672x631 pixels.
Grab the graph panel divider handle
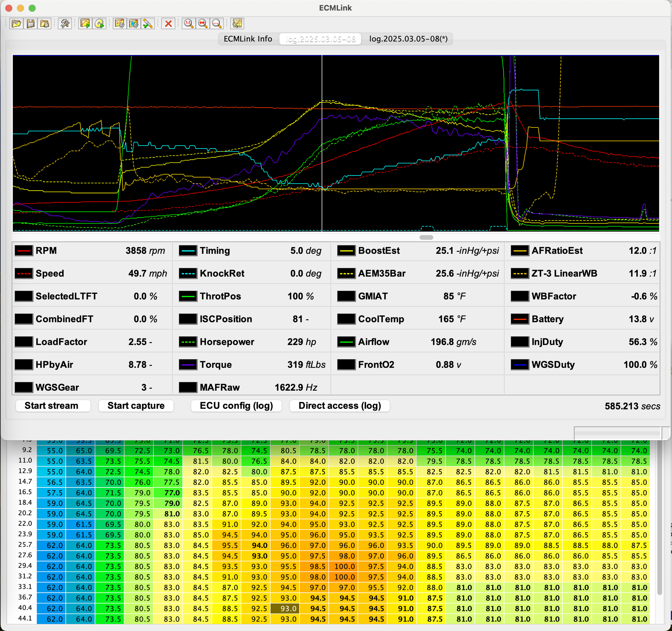click(x=426, y=237)
